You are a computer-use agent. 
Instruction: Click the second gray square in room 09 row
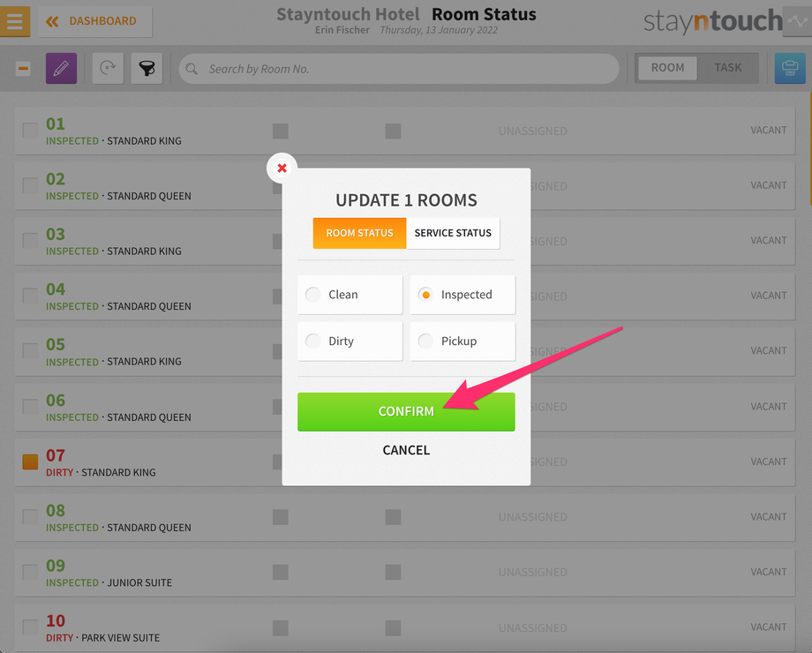coord(393,572)
